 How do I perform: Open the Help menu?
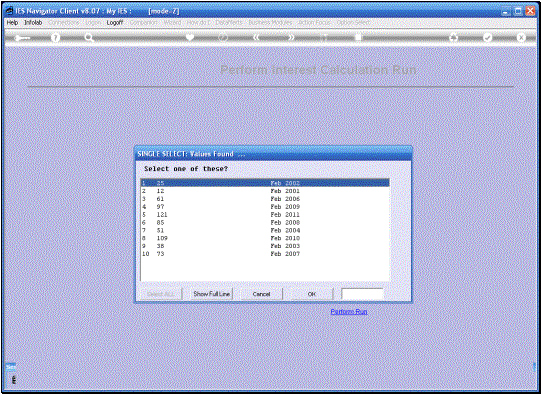click(x=12, y=22)
